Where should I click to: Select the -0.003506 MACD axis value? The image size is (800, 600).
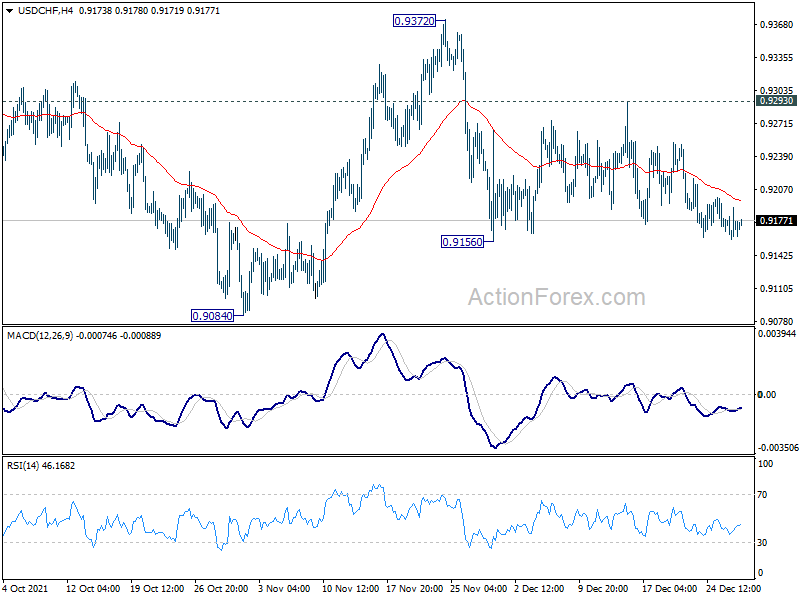coord(778,448)
